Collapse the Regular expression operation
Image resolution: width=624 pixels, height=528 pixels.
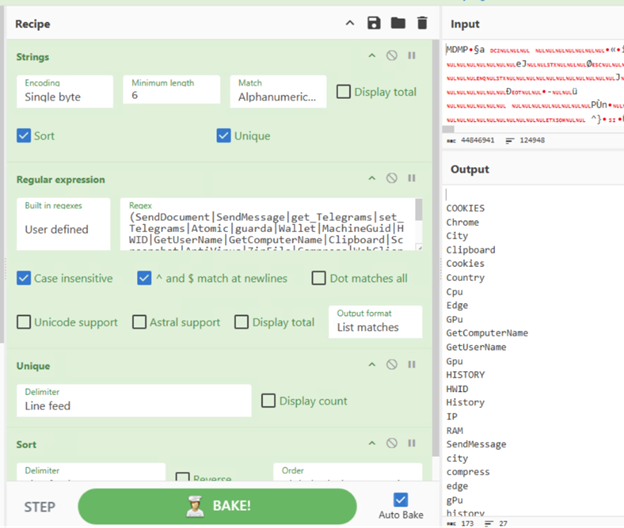[x=372, y=178]
